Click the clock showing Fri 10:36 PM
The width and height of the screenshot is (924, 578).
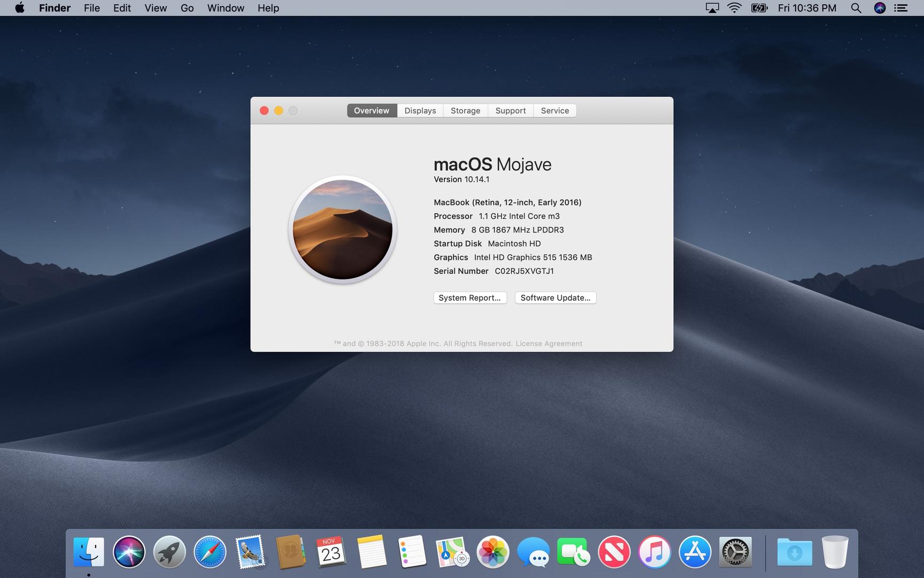pyautogui.click(x=807, y=8)
